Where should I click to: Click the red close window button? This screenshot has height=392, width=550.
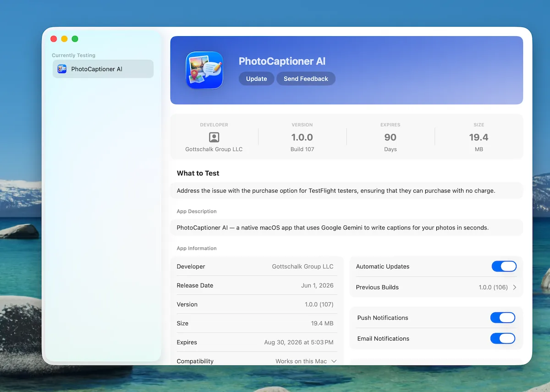[x=54, y=39]
